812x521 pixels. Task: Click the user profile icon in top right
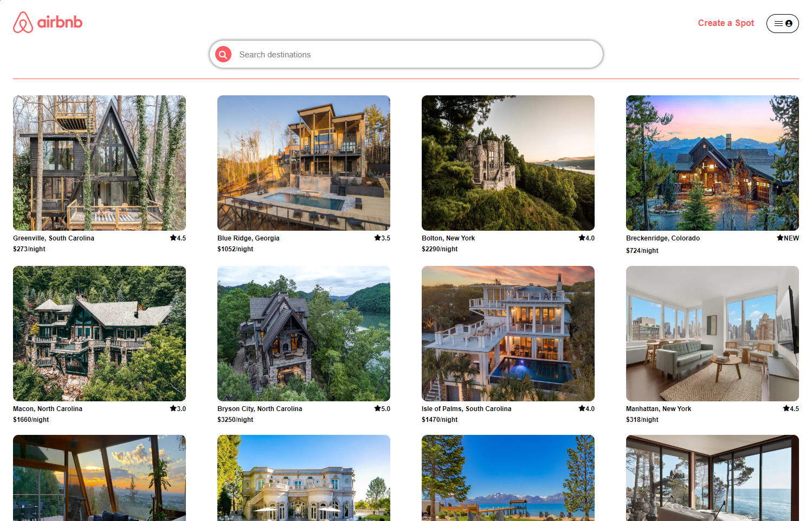tap(789, 23)
